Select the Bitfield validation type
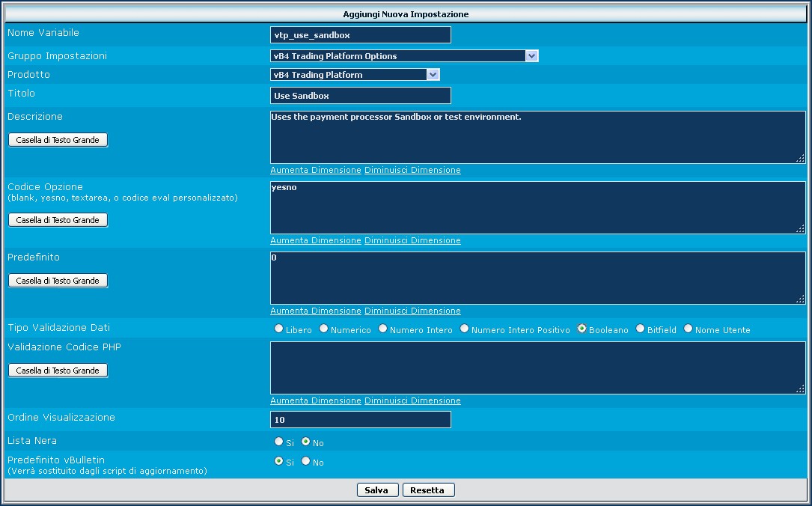This screenshot has height=506, width=812. [x=640, y=329]
